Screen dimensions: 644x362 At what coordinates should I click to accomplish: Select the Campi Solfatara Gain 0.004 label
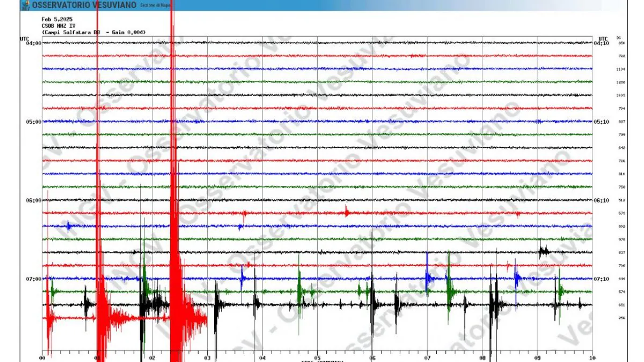pos(94,31)
